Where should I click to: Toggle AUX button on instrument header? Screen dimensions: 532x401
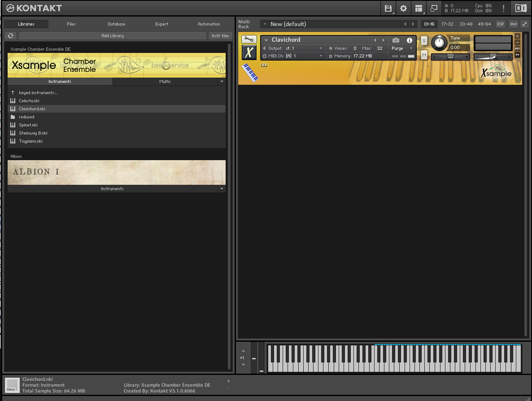(517, 48)
